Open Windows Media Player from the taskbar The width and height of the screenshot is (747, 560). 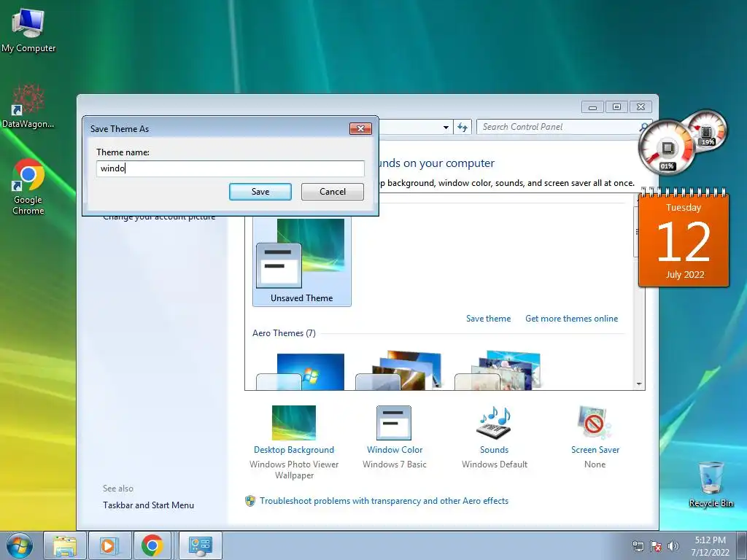(110, 545)
